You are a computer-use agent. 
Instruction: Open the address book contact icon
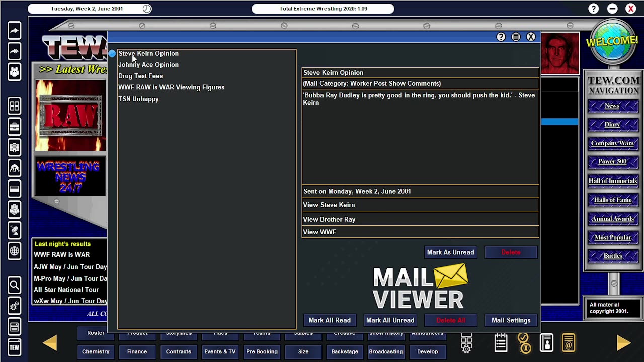546,343
